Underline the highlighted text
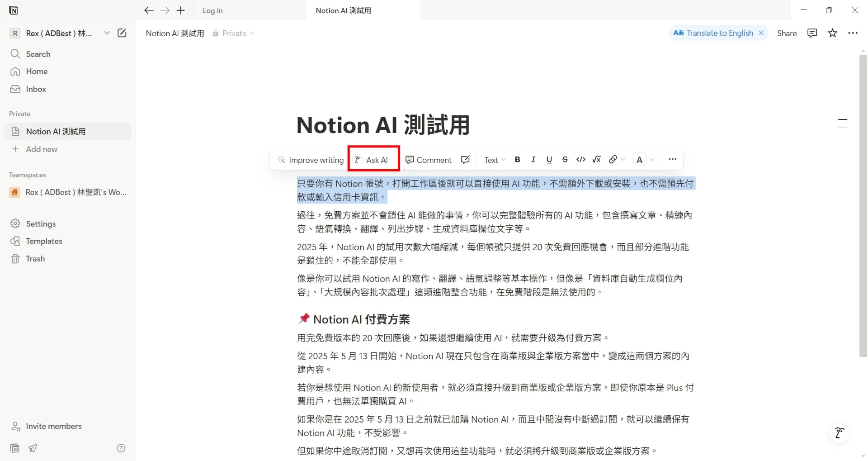The height and width of the screenshot is (461, 868). coord(549,159)
